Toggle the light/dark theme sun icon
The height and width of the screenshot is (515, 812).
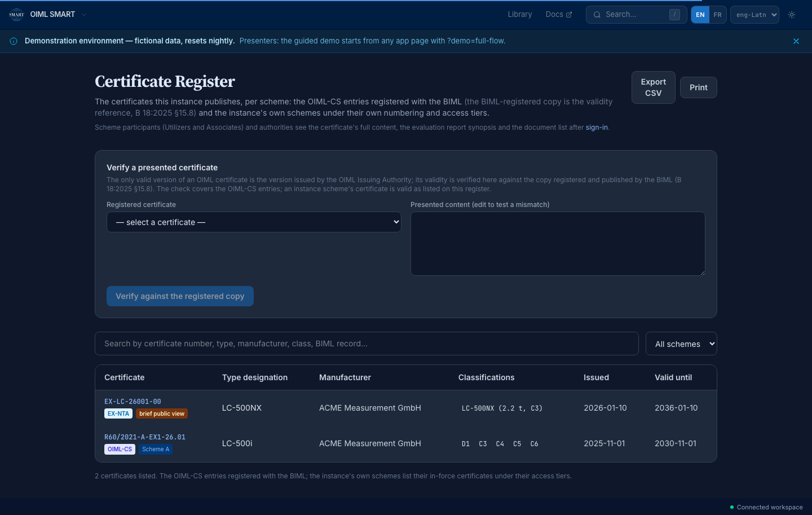[x=792, y=15]
